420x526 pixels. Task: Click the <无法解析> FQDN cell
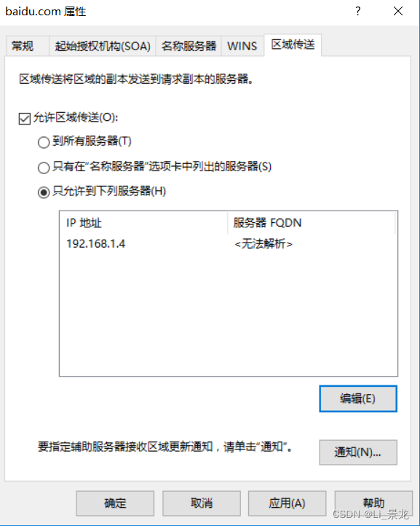pyautogui.click(x=264, y=244)
